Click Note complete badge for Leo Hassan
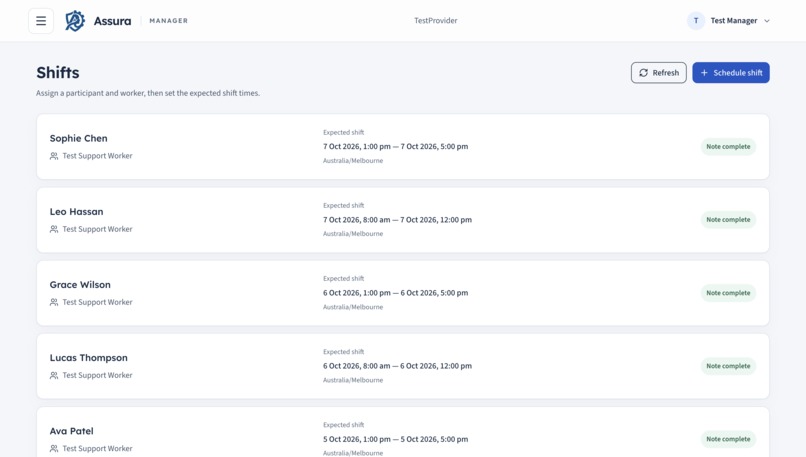The width and height of the screenshot is (806, 457). [x=728, y=220]
